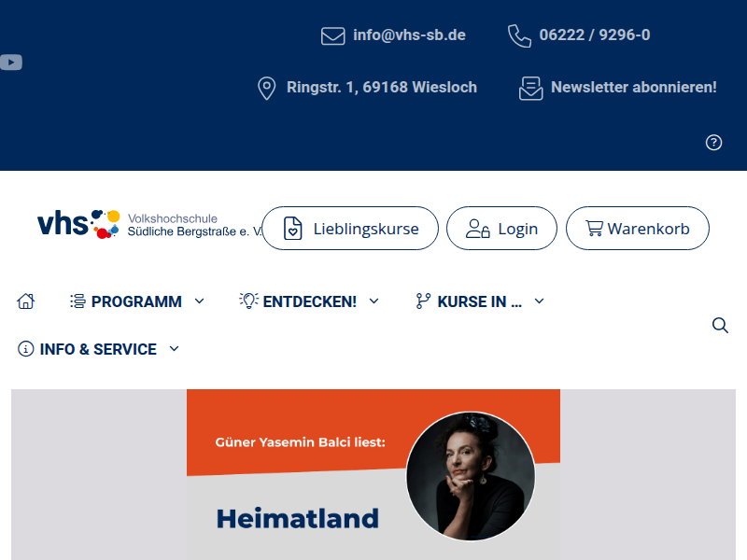The height and width of the screenshot is (560, 747).
Task: Expand the PROGRAMM menu chevron
Action: (x=200, y=301)
